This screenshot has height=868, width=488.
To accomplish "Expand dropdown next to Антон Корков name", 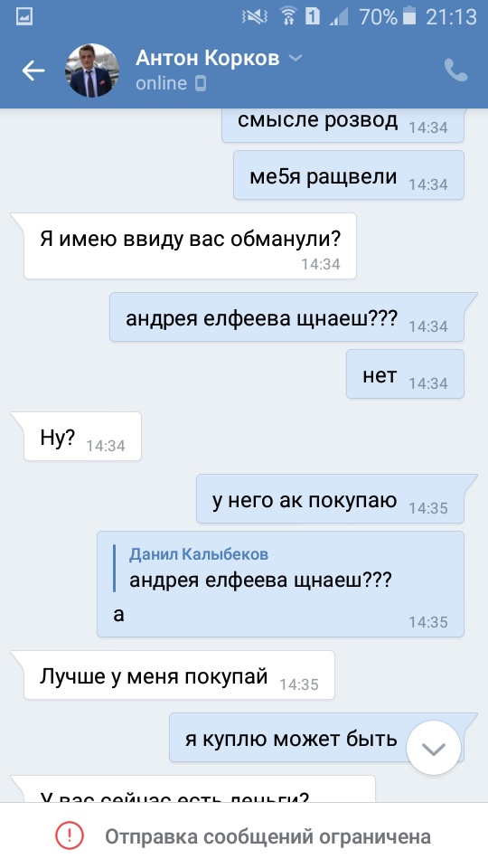I will [x=296, y=58].
